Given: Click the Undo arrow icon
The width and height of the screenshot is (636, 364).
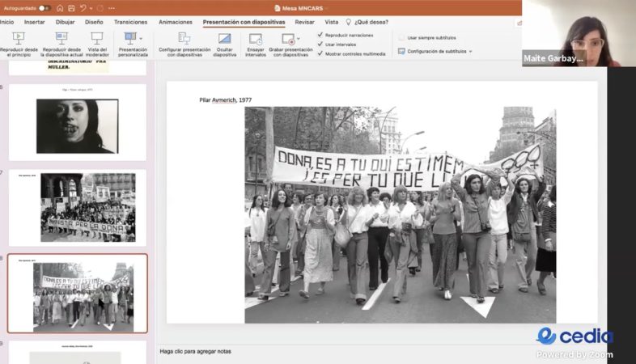Looking at the screenshot, I should click(x=83, y=8).
